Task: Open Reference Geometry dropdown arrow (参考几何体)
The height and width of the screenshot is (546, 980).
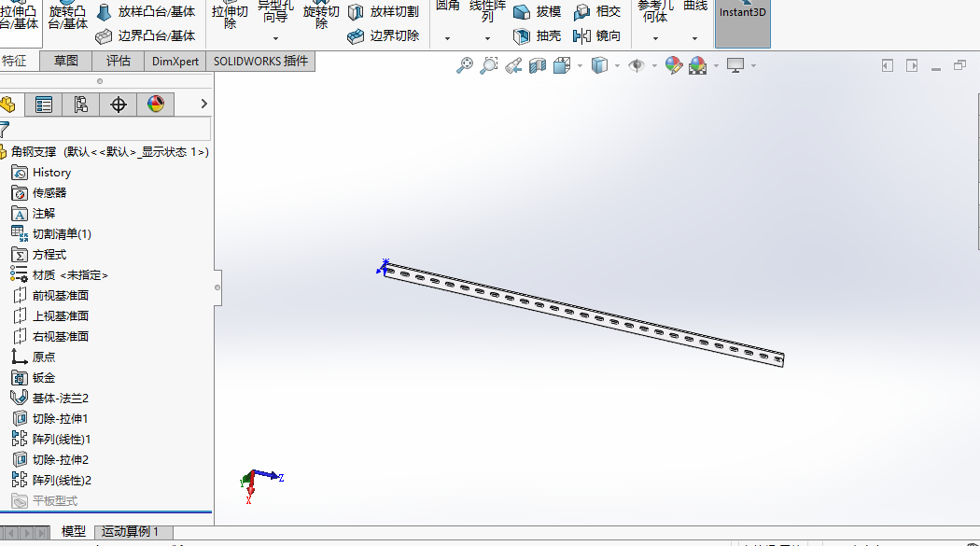Action: coord(655,38)
